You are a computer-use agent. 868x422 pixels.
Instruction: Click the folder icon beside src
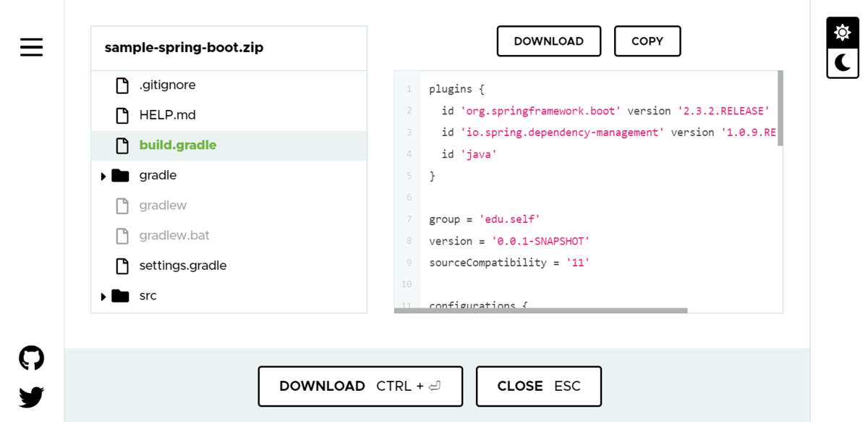(120, 295)
